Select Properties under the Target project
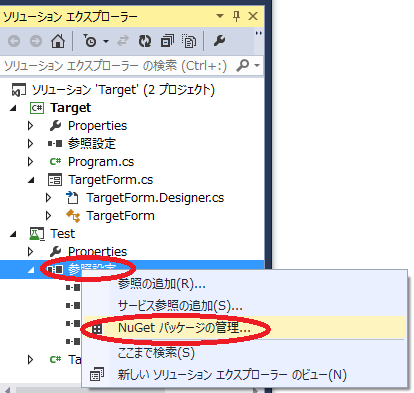Image resolution: width=414 pixels, height=393 pixels. point(97,126)
